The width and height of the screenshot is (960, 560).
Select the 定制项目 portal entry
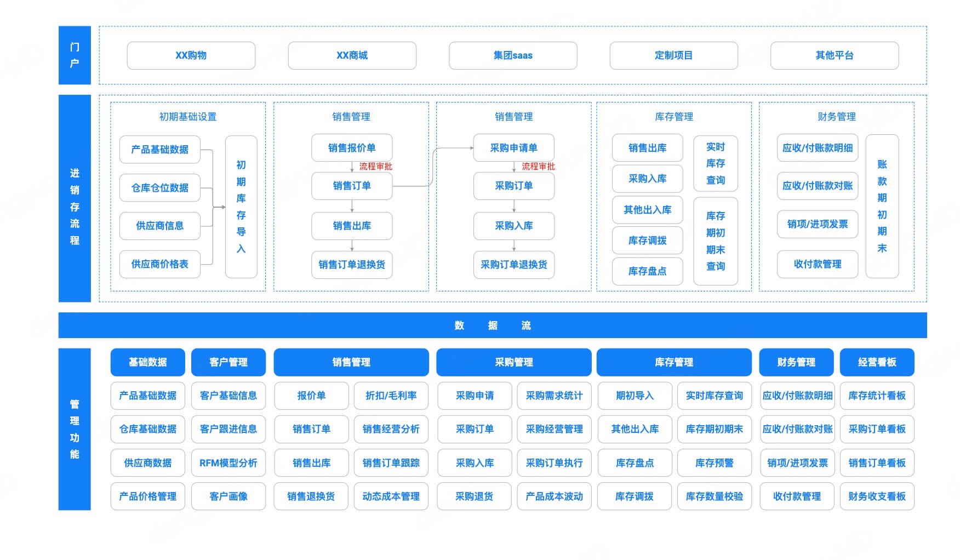point(673,55)
